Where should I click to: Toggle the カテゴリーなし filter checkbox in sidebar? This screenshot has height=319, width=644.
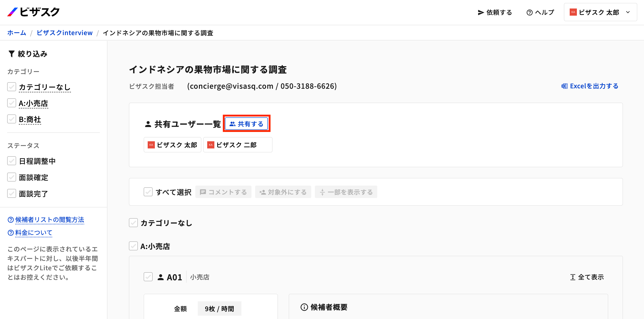(x=11, y=87)
